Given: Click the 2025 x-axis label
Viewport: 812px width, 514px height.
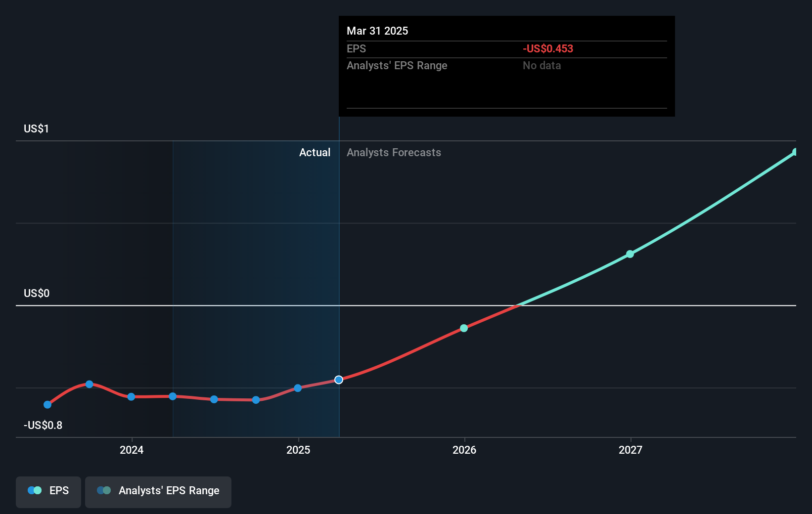Looking at the screenshot, I should click(x=298, y=450).
